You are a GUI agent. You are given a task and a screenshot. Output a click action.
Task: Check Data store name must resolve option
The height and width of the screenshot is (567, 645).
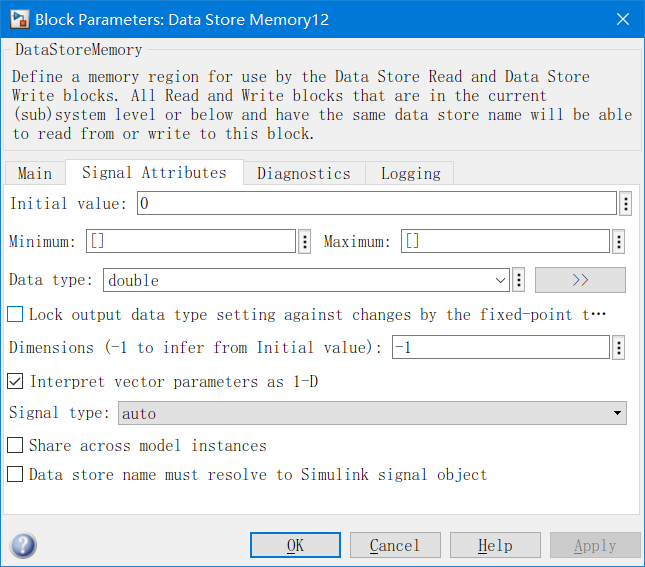[15, 475]
